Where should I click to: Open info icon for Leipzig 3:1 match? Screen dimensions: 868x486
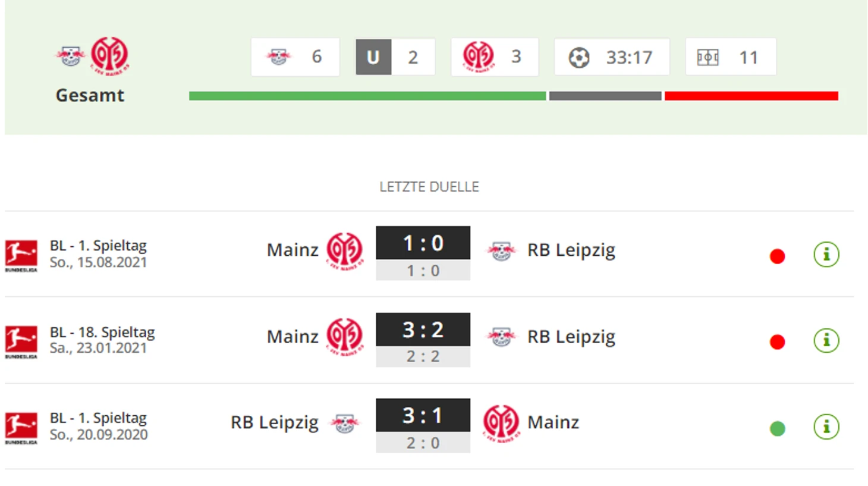click(826, 427)
